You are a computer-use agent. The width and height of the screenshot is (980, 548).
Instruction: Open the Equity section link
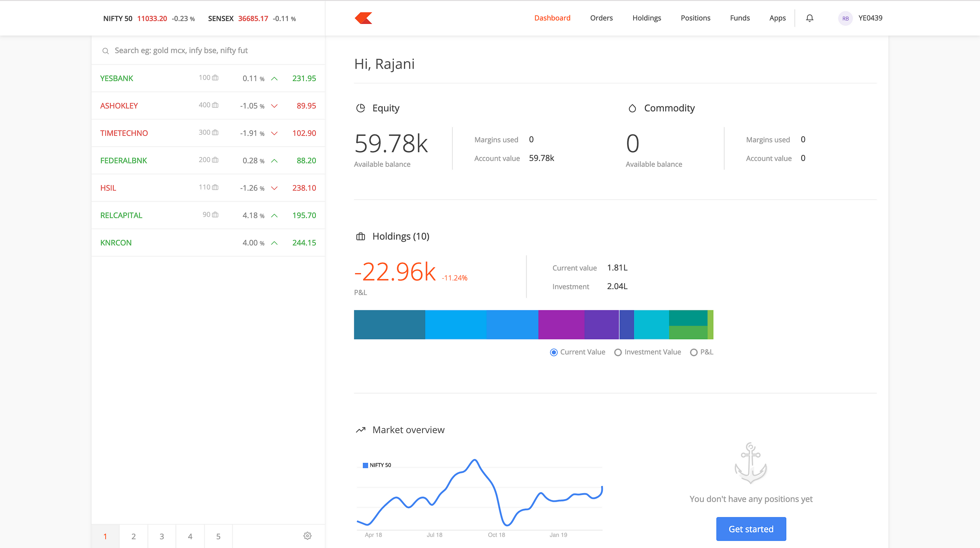pos(386,108)
